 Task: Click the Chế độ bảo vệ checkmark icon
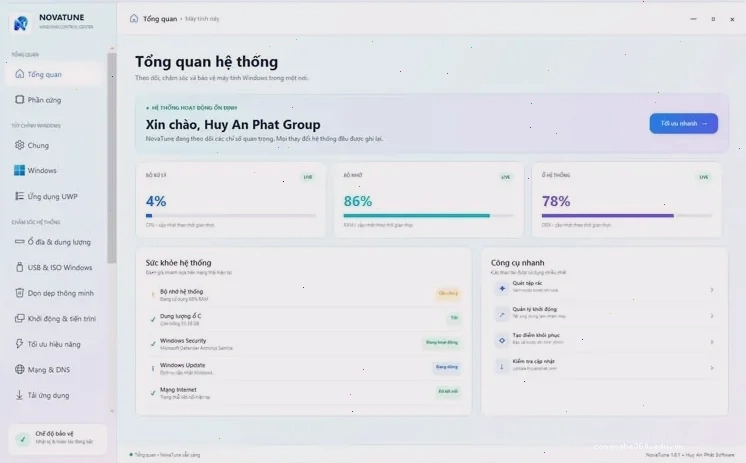[x=22, y=439]
